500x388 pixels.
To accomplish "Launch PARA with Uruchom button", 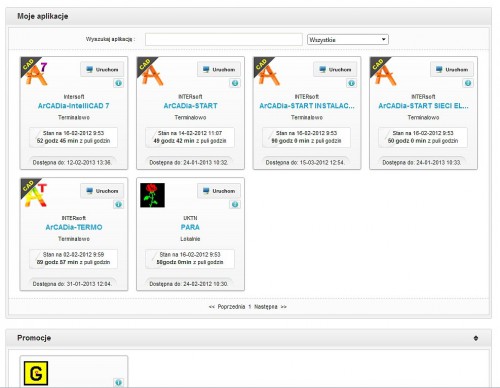I will coord(219,191).
